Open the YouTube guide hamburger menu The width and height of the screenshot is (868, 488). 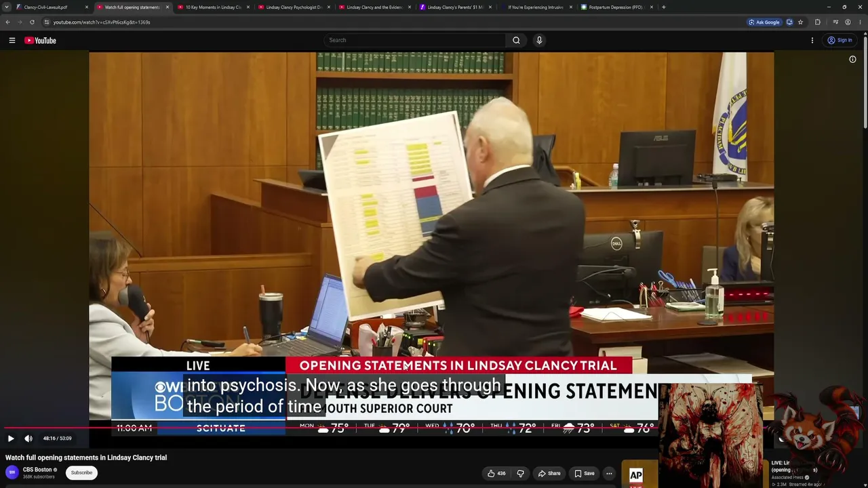12,41
